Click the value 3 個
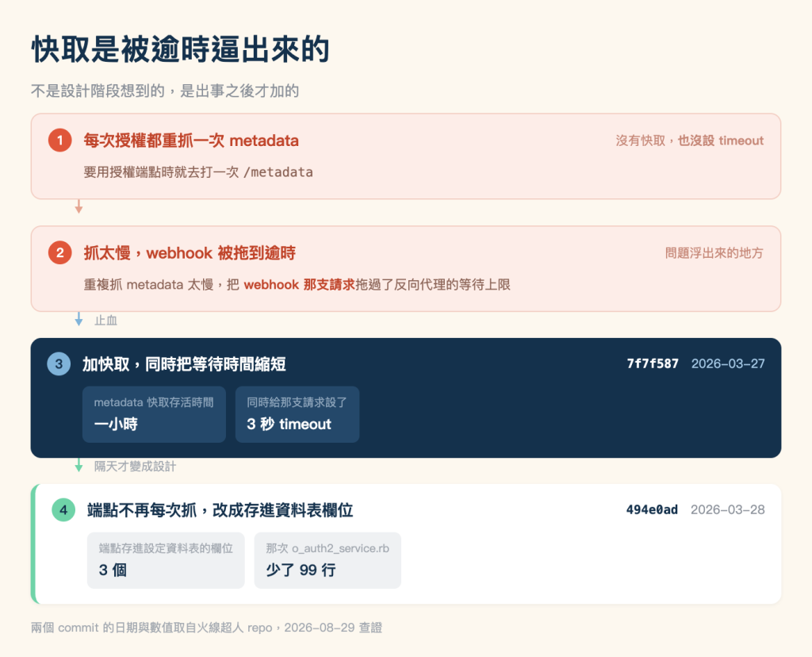This screenshot has width=812, height=657. [x=113, y=570]
